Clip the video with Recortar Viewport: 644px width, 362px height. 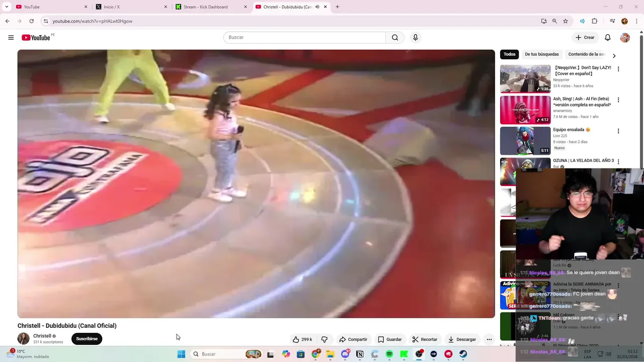(425, 339)
